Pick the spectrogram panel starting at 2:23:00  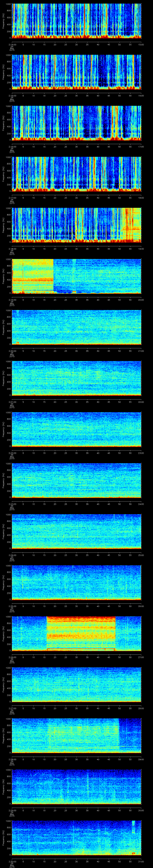pos(77,480)
